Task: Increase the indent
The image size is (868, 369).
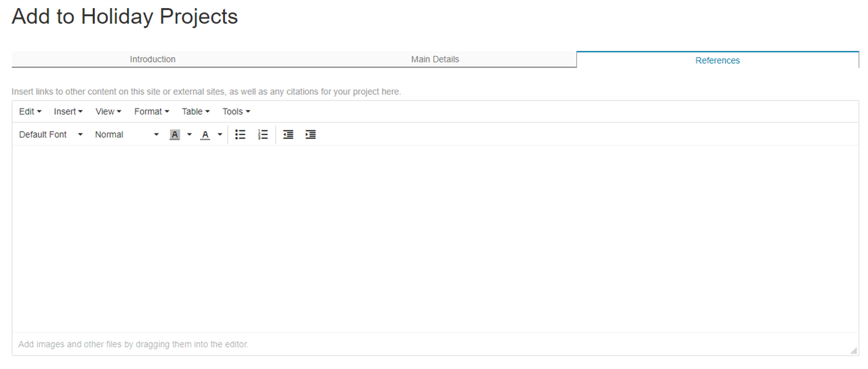Action: pyautogui.click(x=311, y=134)
